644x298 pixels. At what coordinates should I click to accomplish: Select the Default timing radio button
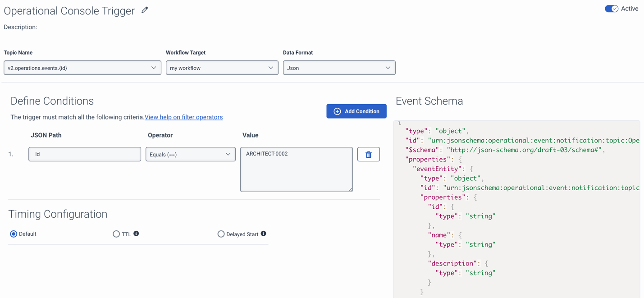click(14, 234)
